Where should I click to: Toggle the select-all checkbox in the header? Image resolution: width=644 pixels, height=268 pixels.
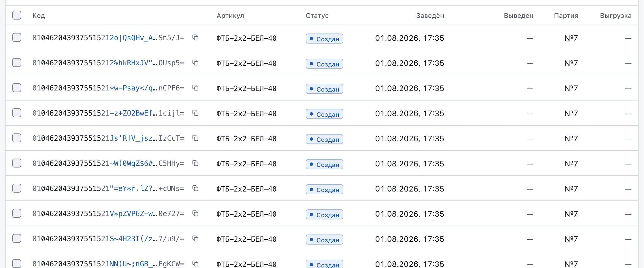click(x=17, y=15)
